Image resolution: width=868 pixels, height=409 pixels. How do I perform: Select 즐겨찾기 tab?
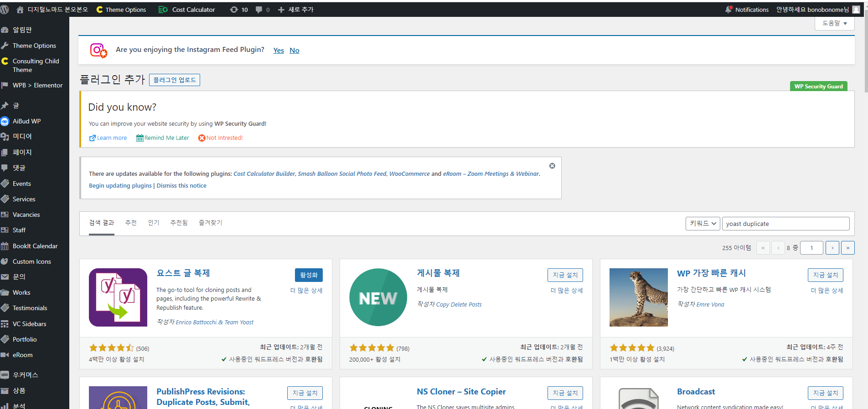[x=210, y=223]
